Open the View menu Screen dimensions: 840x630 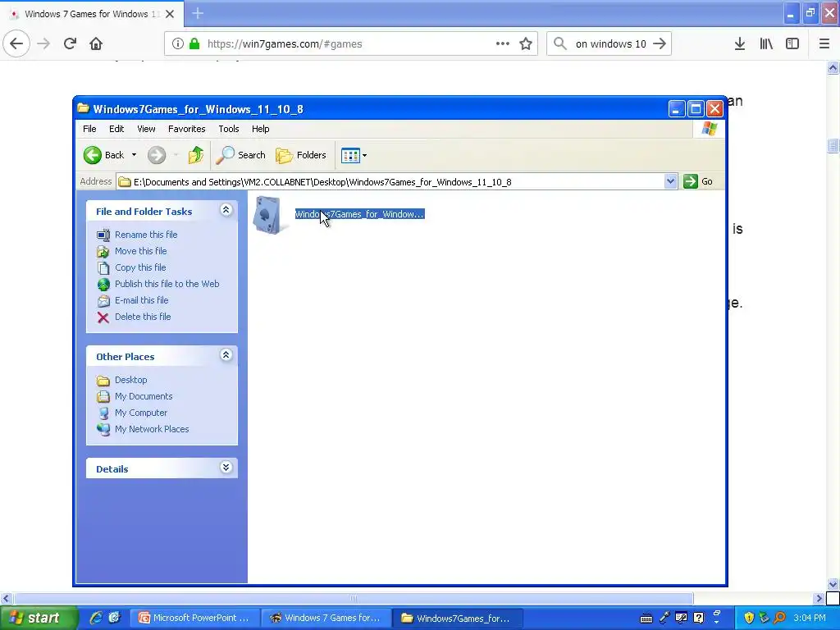tap(146, 129)
